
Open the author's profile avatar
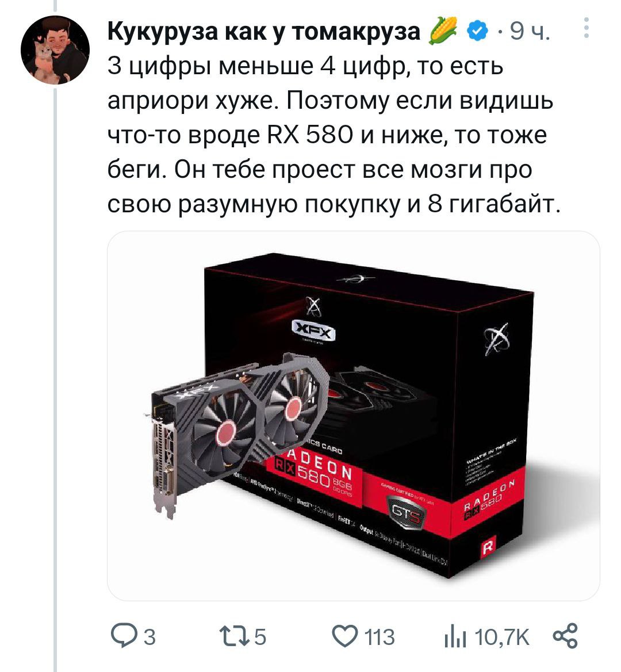tap(55, 50)
